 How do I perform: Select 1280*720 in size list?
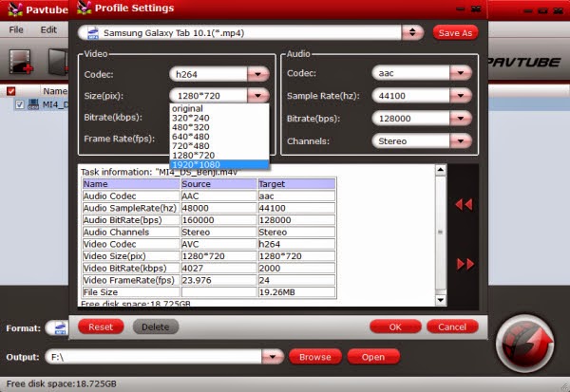[x=219, y=156]
